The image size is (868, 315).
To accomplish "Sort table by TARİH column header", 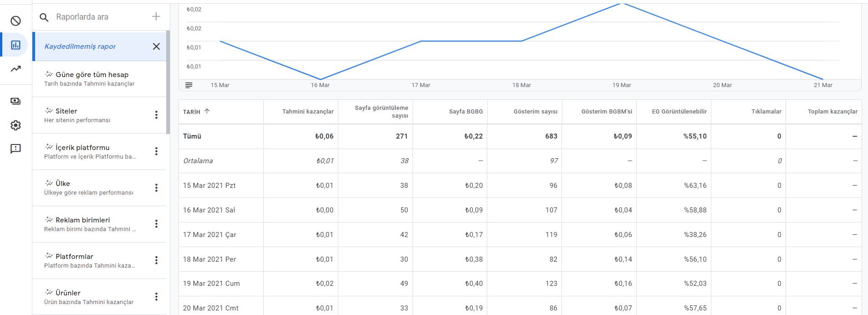I will coord(196,112).
